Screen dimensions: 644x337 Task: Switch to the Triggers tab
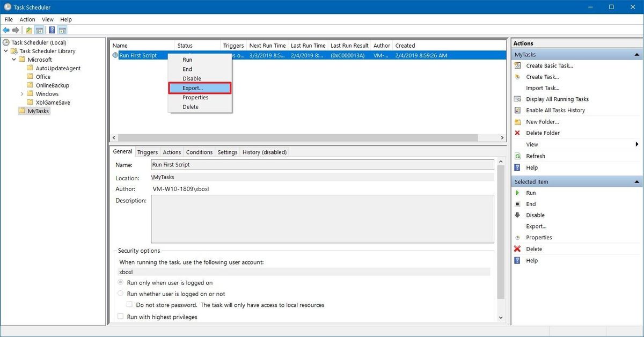[x=147, y=152]
